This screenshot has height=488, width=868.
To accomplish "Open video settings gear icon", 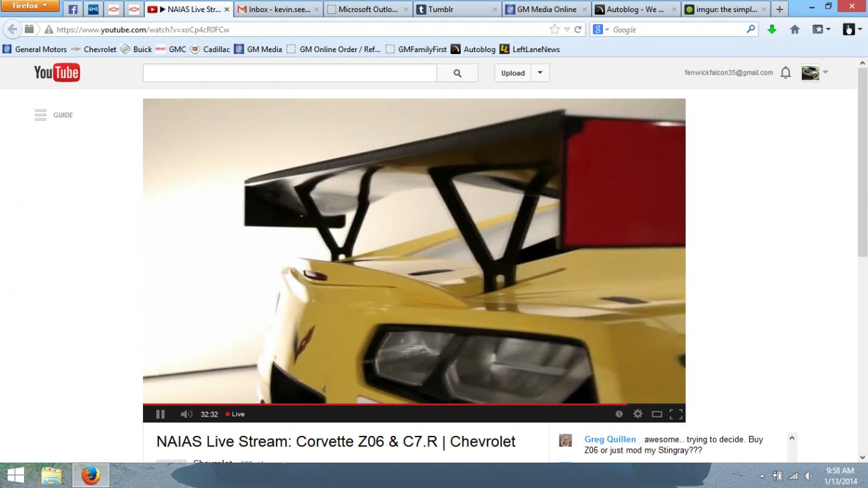I will (638, 414).
